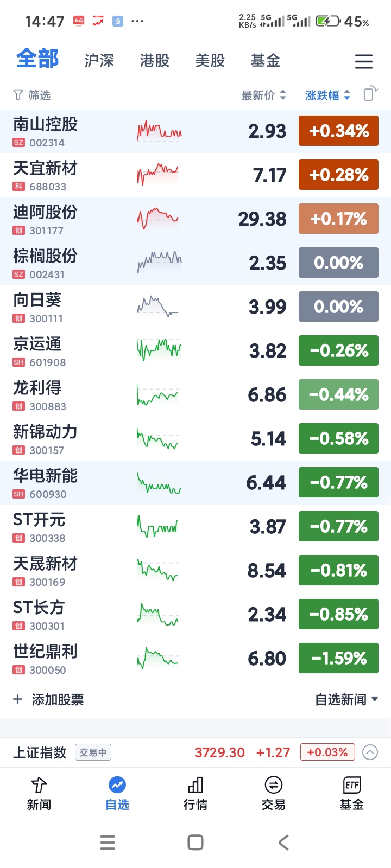Expand 上证指数 index bar chevron

pyautogui.click(x=370, y=752)
